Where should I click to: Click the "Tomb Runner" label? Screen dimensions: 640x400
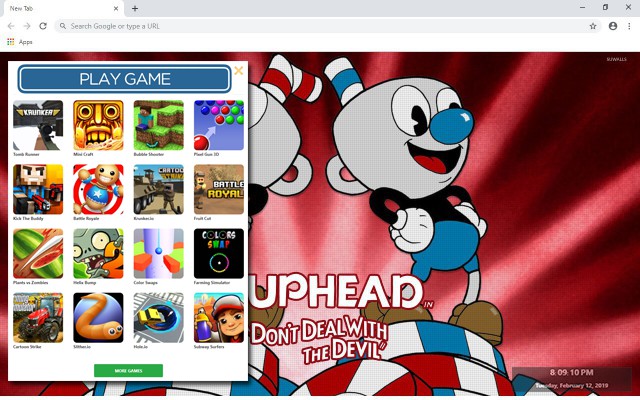tap(26, 154)
